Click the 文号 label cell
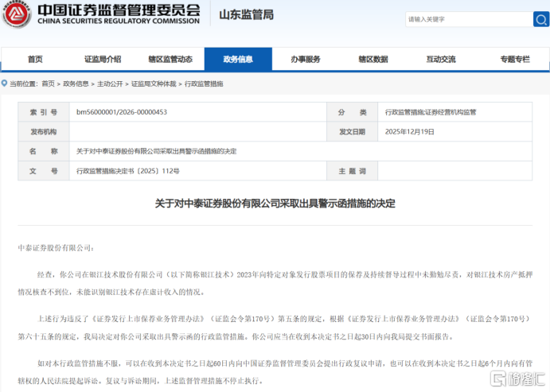 (44, 171)
